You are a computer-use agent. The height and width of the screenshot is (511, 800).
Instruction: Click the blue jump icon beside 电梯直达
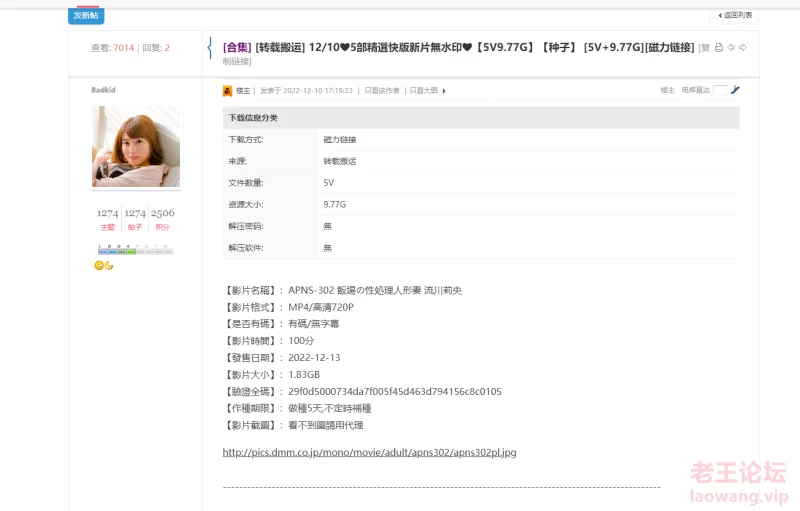click(735, 90)
